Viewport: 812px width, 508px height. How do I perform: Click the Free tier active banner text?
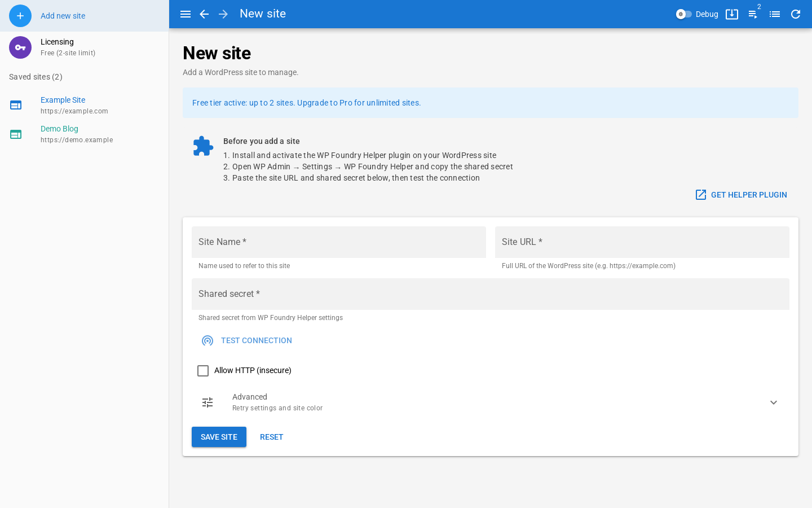(306, 103)
